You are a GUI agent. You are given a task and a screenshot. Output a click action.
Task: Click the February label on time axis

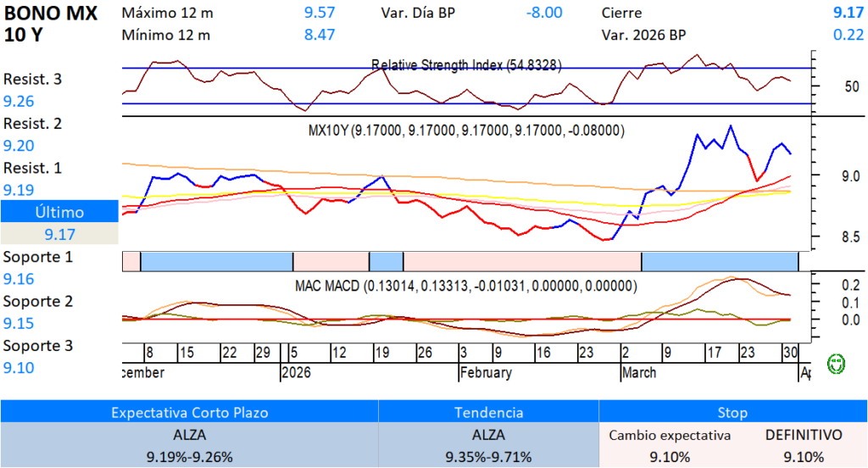(x=486, y=372)
